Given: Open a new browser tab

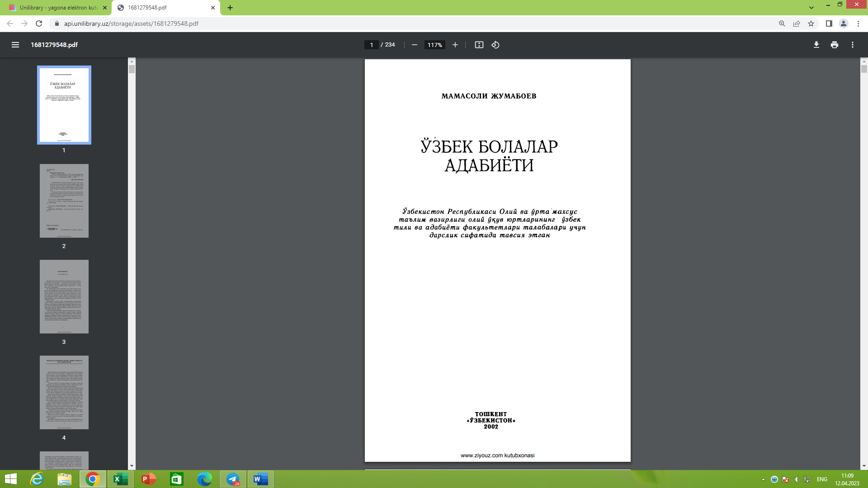Looking at the screenshot, I should pyautogui.click(x=230, y=8).
